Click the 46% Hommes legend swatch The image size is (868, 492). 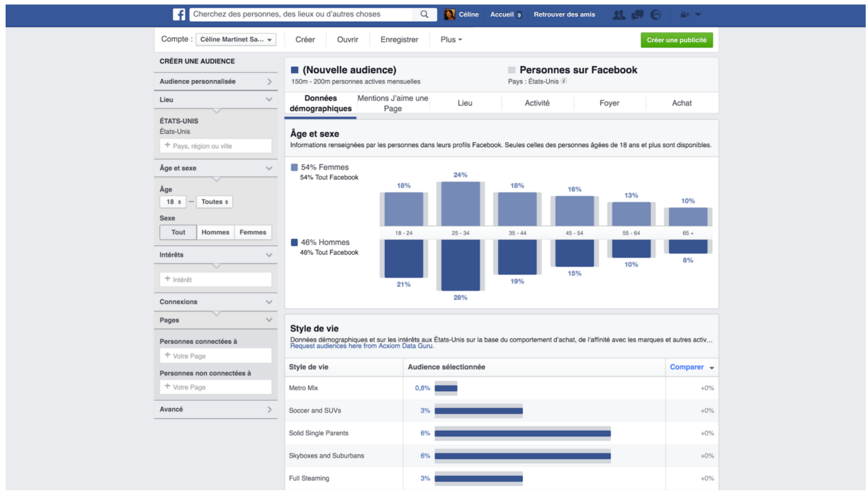coord(294,242)
